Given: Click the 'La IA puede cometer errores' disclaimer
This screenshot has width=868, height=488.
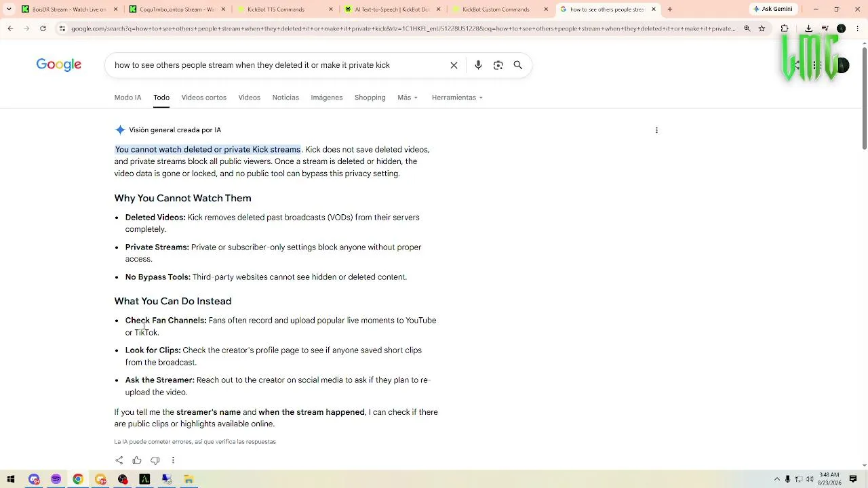Looking at the screenshot, I should pyautogui.click(x=195, y=442).
